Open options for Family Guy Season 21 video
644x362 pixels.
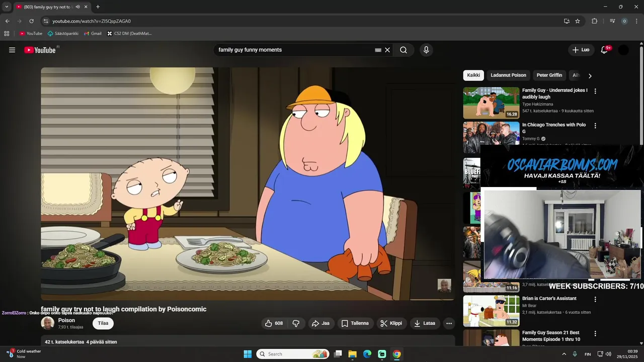pyautogui.click(x=595, y=333)
